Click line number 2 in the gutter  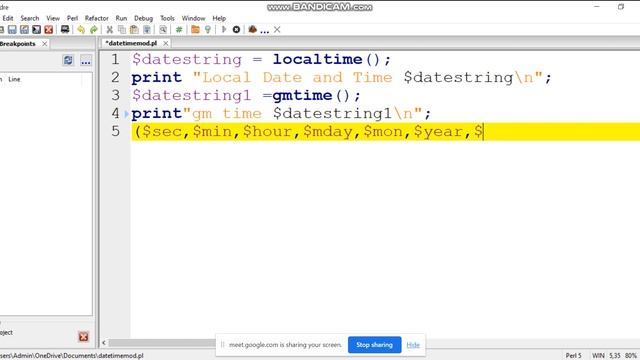pyautogui.click(x=115, y=77)
